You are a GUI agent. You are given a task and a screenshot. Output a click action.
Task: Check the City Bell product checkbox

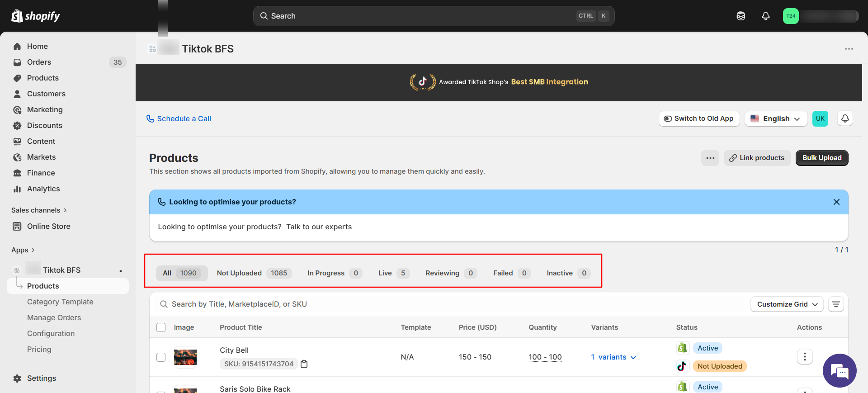pos(161,357)
